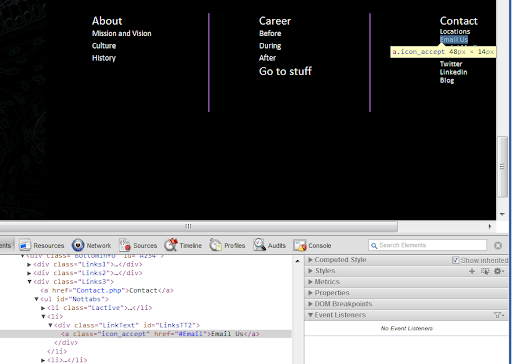Collapse the div class Links3 node
The height and width of the screenshot is (364, 512).
pyautogui.click(x=29, y=282)
